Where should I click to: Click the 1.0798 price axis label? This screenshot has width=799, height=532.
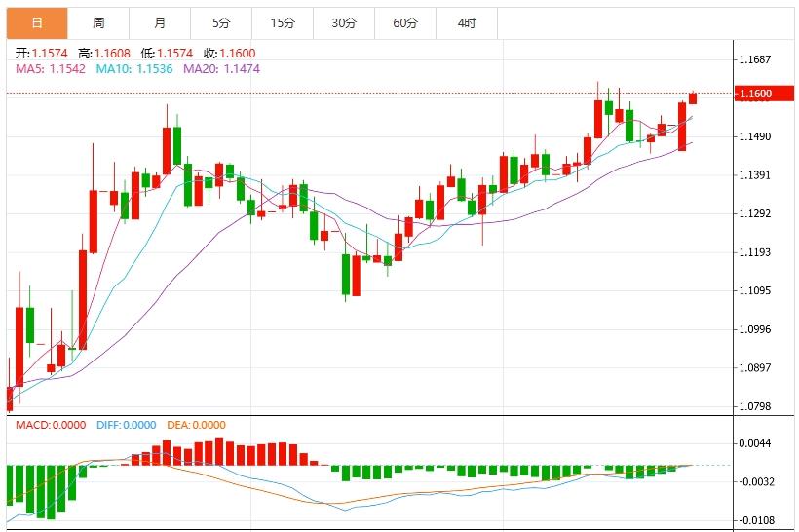[x=755, y=406]
